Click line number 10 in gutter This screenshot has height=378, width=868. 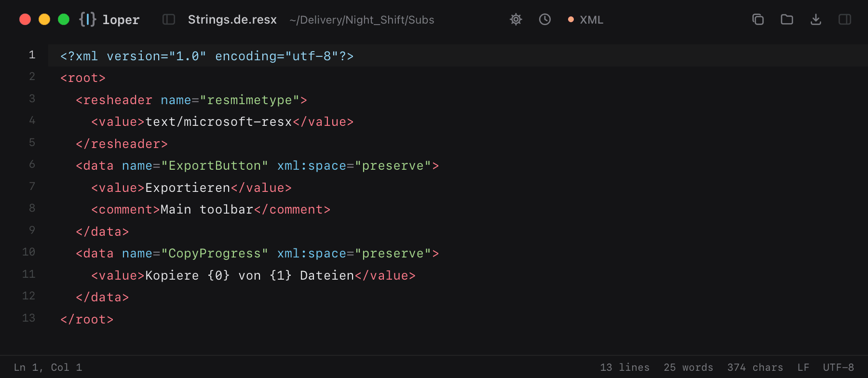(28, 252)
